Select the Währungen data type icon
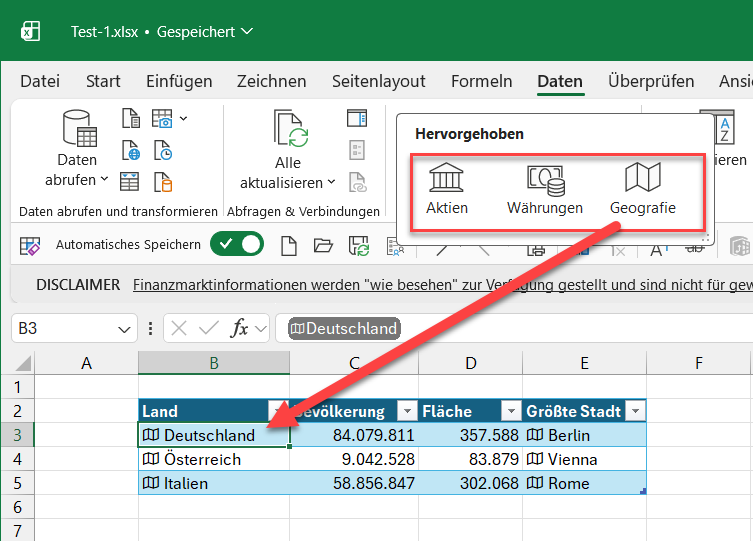 (544, 179)
